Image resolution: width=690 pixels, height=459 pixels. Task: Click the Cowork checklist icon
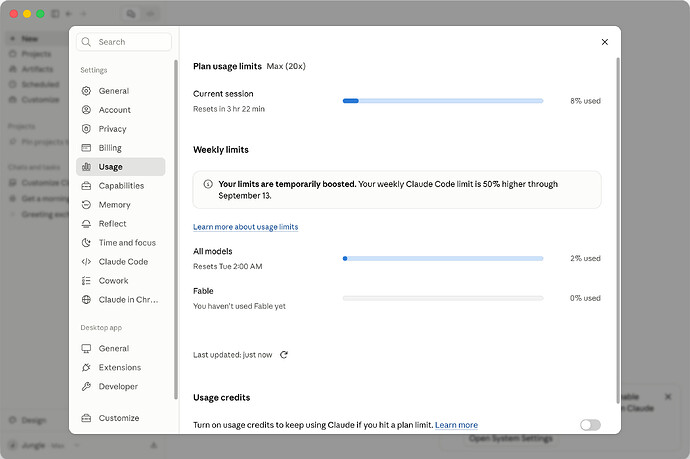[x=86, y=280]
